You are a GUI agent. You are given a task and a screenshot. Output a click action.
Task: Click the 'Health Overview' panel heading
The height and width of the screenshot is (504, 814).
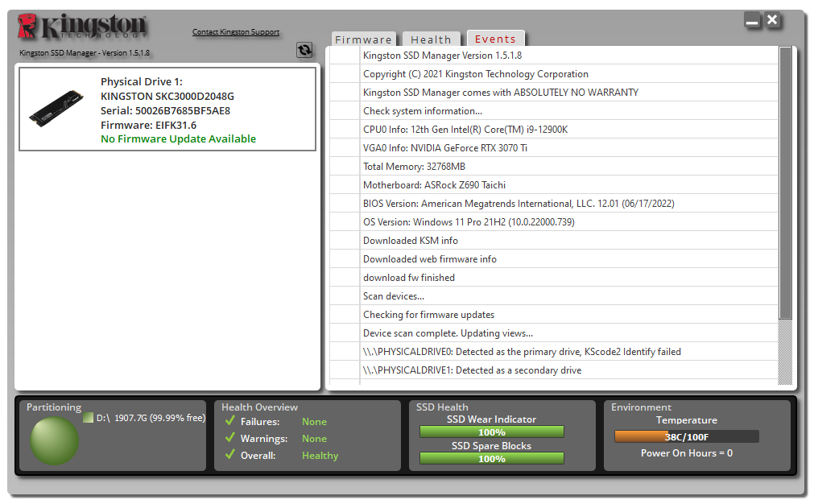pyautogui.click(x=259, y=407)
